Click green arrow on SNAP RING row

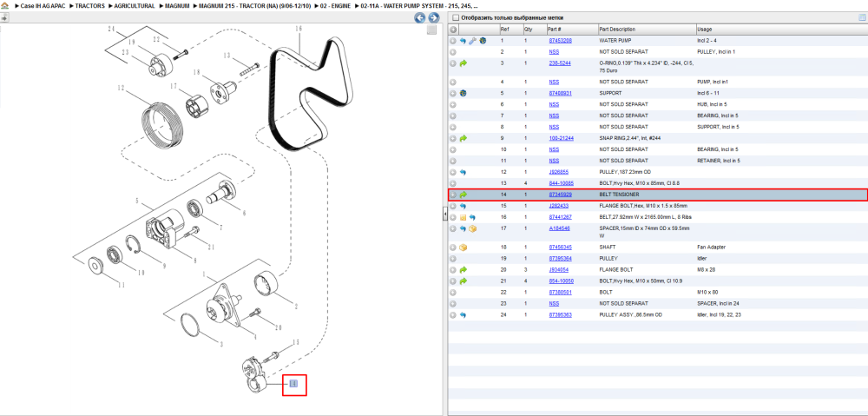(464, 138)
